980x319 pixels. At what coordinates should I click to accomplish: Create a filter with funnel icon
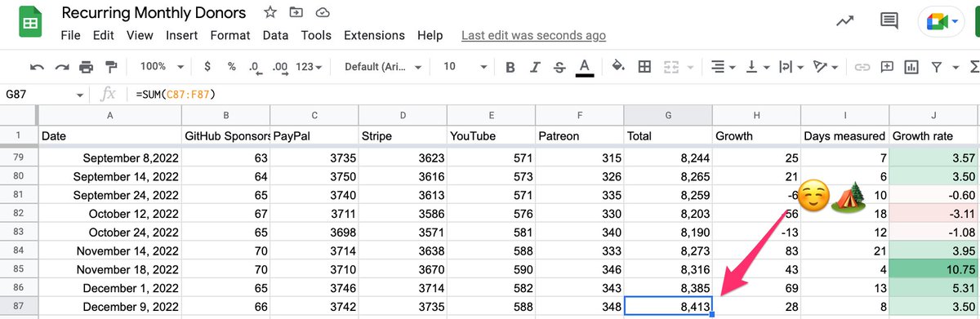[x=936, y=67]
